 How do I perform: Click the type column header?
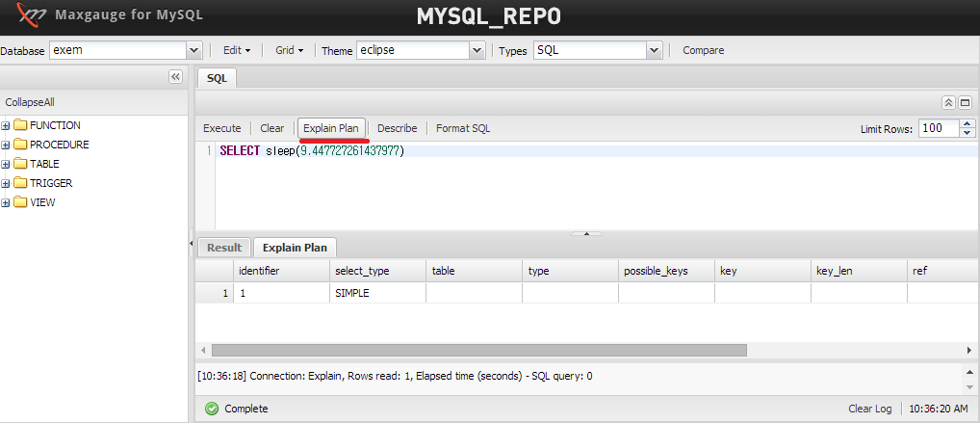(570, 271)
